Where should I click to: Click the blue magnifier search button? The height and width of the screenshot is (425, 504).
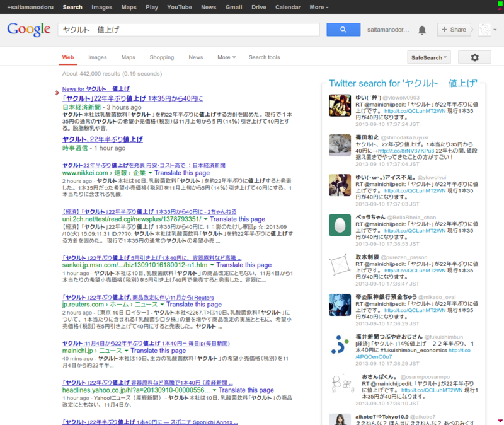[343, 30]
